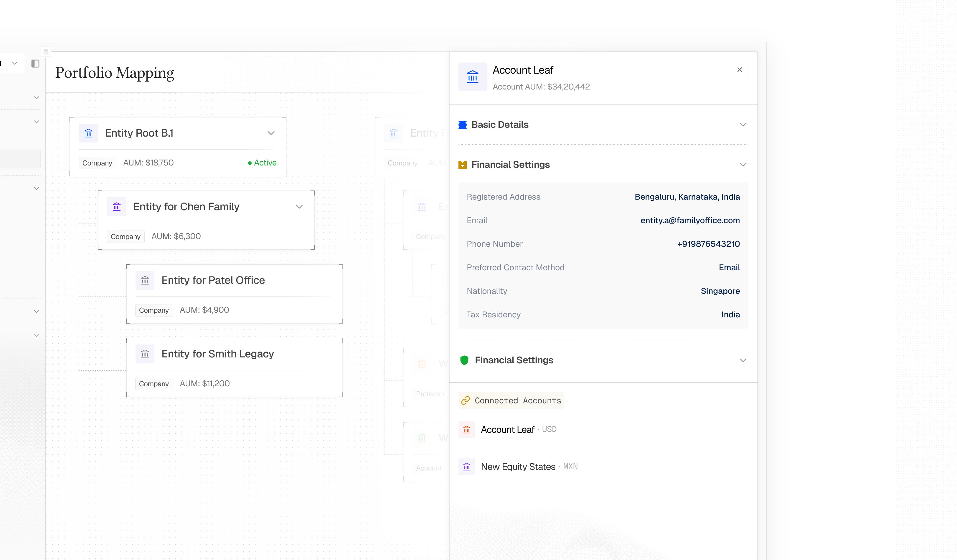The image size is (957, 560).
Task: Open New Equity States MXN account
Action: click(603, 467)
